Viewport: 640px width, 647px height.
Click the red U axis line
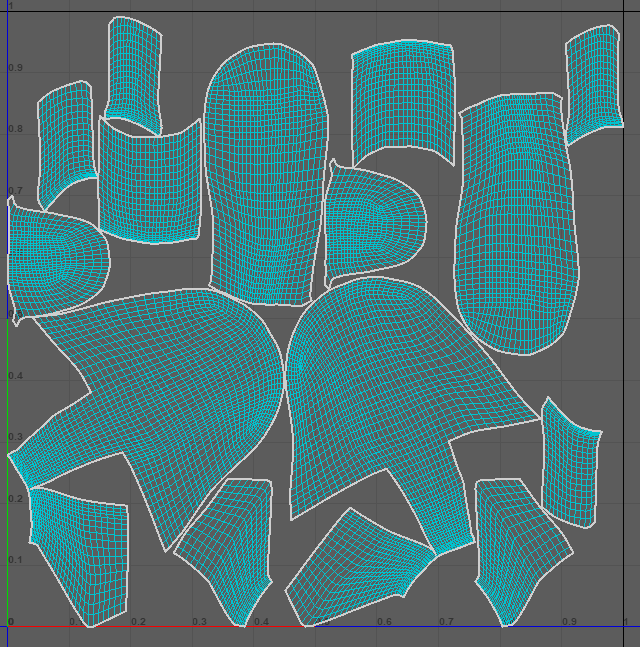(150, 626)
